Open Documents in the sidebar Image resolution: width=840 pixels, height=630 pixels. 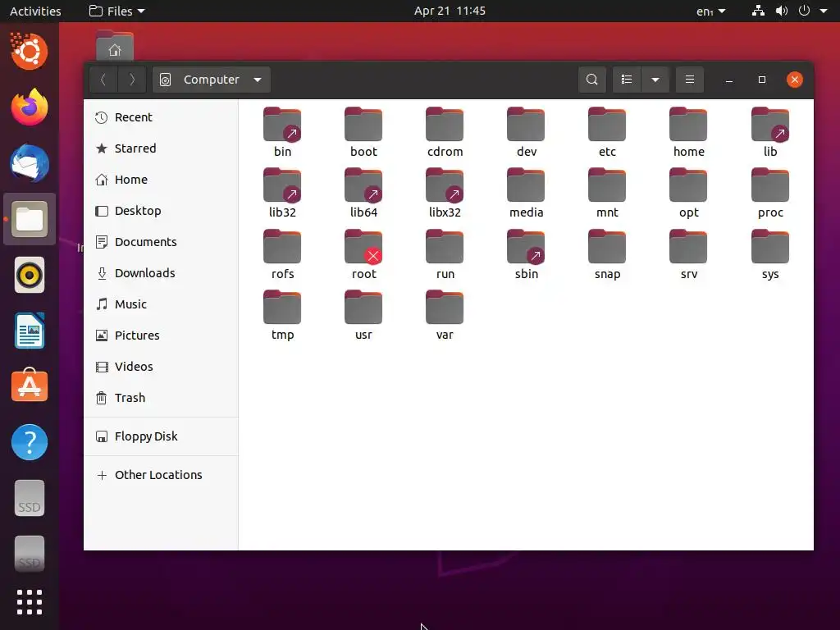pos(161,242)
